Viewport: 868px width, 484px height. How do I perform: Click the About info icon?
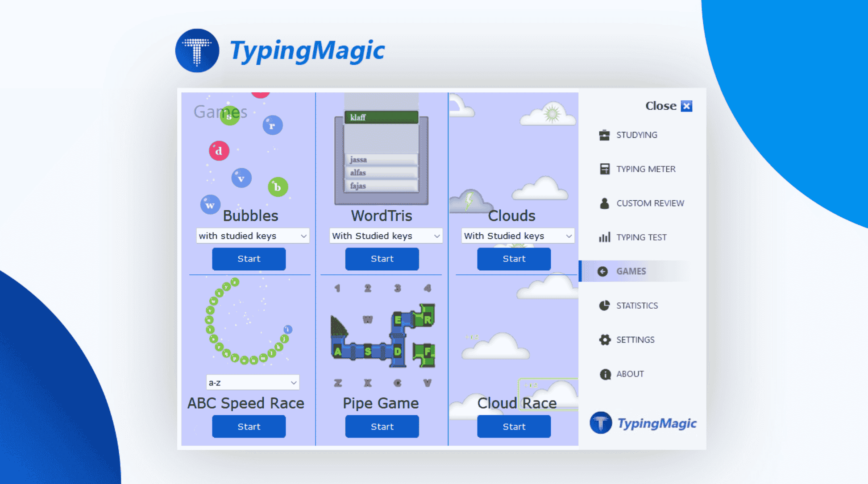click(605, 374)
